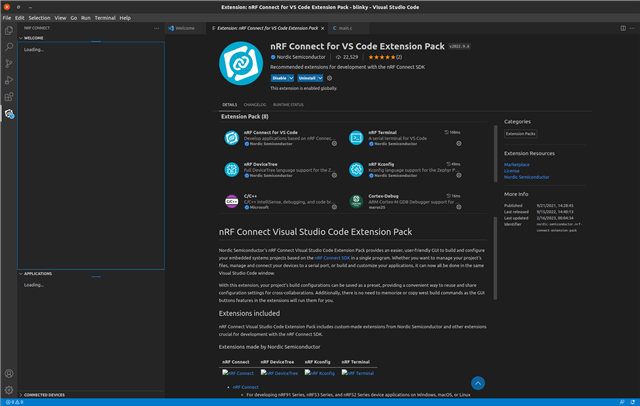Viewport: 640px width, 406px height.
Task: Open the Run menu
Action: click(86, 18)
